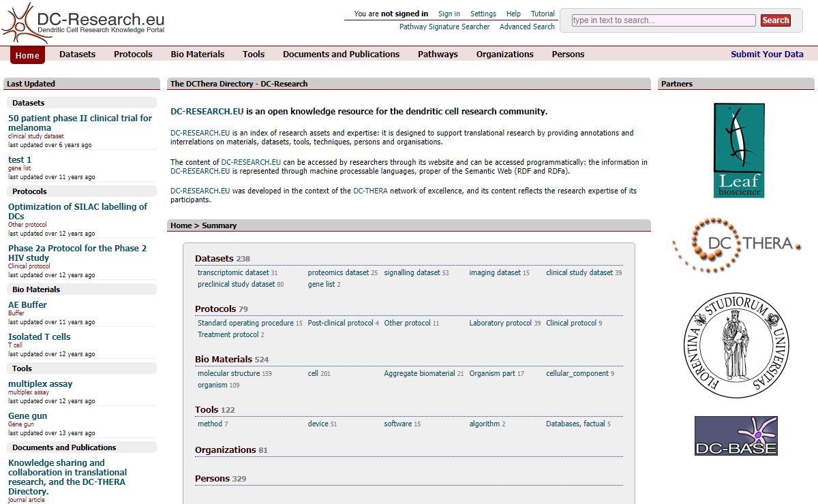Open the Help link
Viewport: 818px width, 504px height.
click(x=514, y=14)
